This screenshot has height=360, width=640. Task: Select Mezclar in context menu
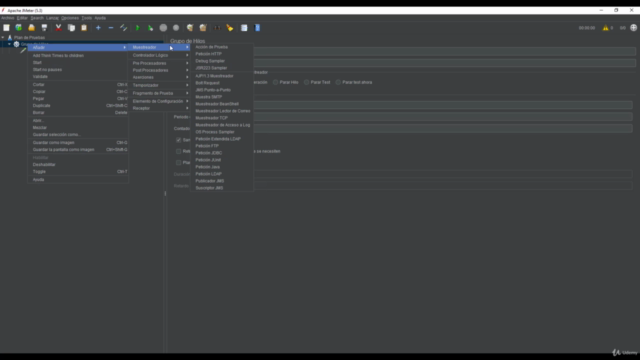click(x=78, y=127)
